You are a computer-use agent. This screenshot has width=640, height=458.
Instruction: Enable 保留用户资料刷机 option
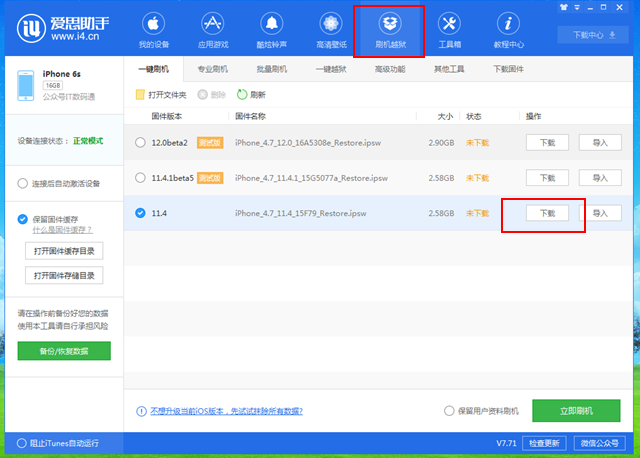449,411
